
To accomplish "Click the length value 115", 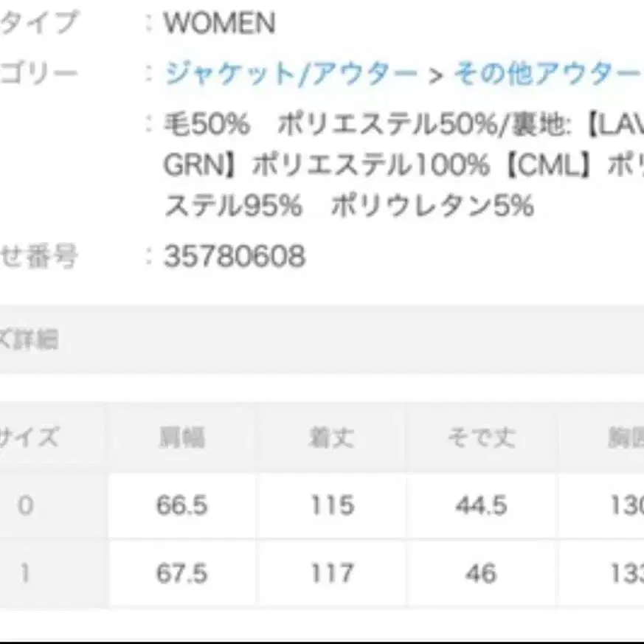I will (x=330, y=505).
